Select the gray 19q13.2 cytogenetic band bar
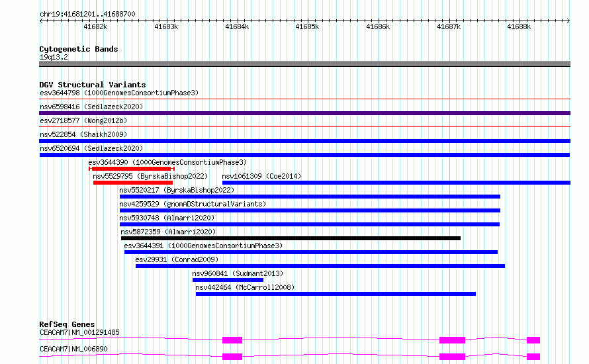The height and width of the screenshot is (364, 589). coord(304,64)
